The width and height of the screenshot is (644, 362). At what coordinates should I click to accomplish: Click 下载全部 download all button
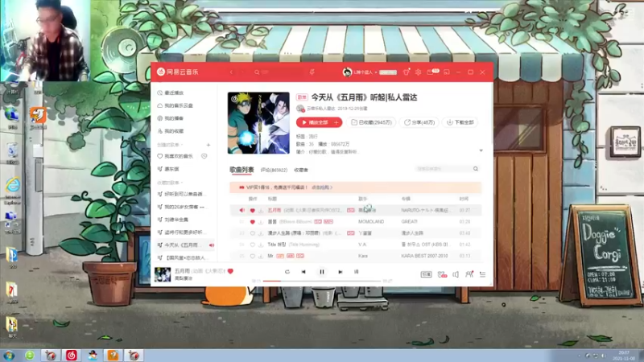point(460,122)
